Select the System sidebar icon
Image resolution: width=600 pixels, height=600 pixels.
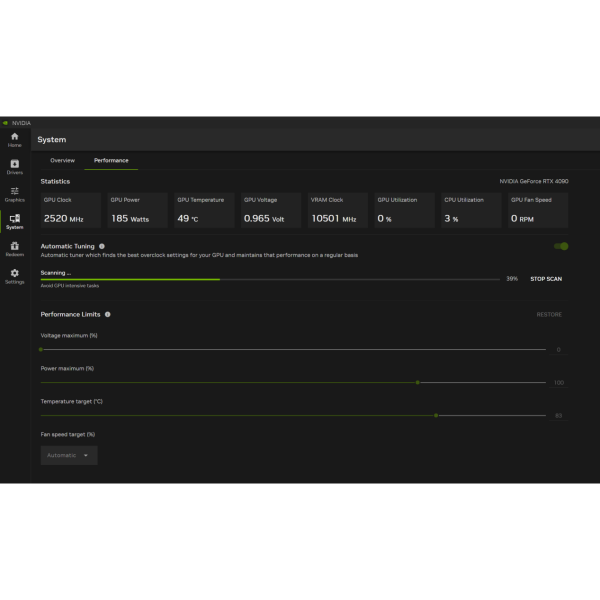(x=15, y=222)
